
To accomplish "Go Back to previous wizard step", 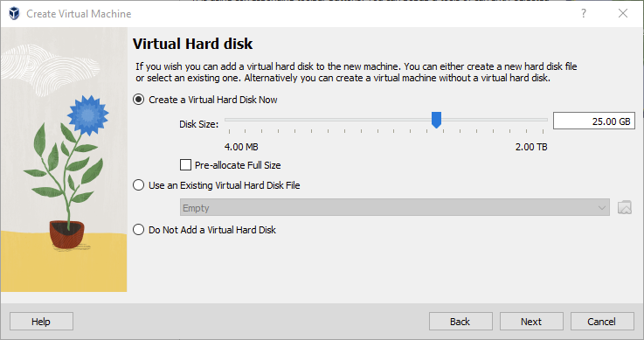I will pyautogui.click(x=460, y=321).
